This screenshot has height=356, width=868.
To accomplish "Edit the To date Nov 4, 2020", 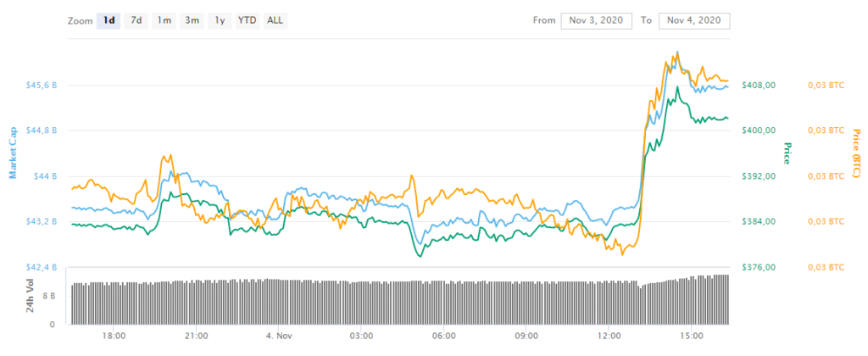I will (x=694, y=20).
